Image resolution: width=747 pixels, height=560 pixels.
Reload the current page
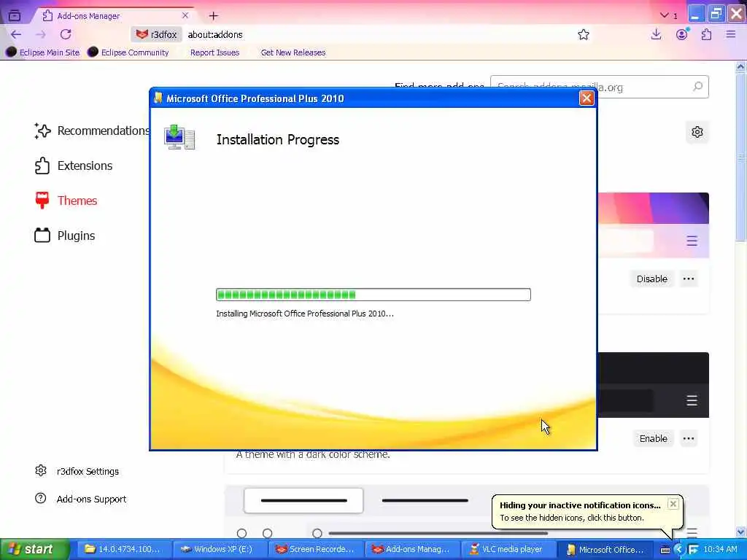click(x=66, y=34)
